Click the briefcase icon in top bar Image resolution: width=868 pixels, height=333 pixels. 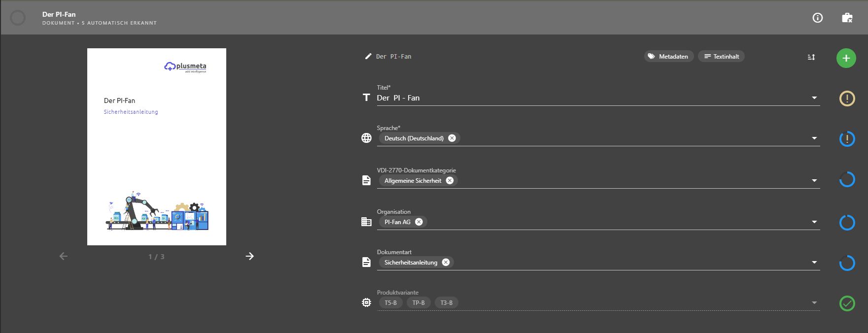point(847,18)
